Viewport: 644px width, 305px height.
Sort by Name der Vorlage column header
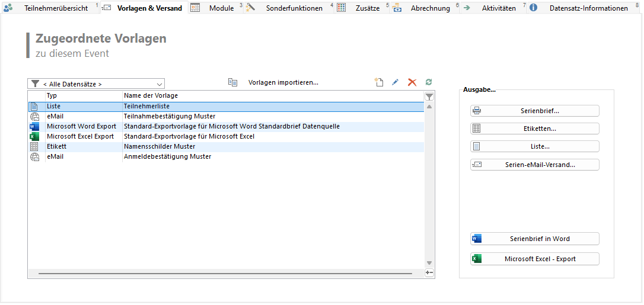pyautogui.click(x=151, y=96)
